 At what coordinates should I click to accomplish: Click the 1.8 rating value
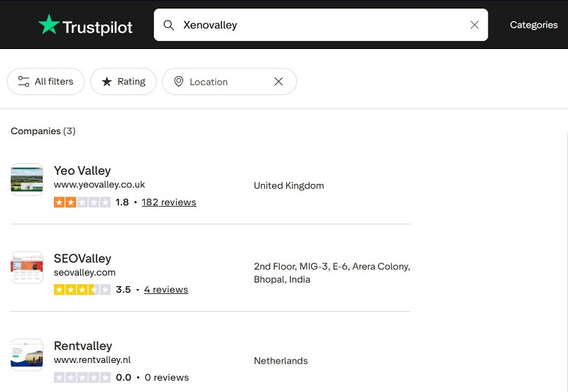click(x=122, y=202)
